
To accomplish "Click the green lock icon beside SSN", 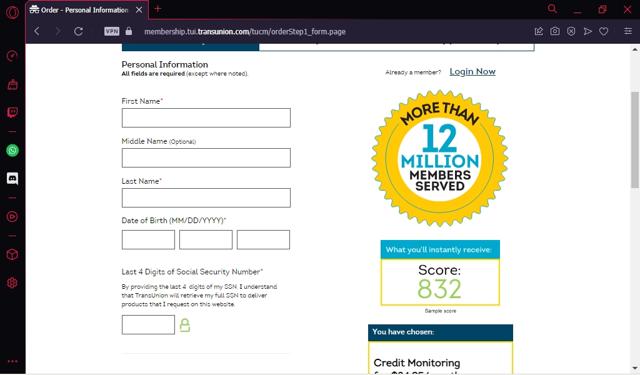I will 185,325.
